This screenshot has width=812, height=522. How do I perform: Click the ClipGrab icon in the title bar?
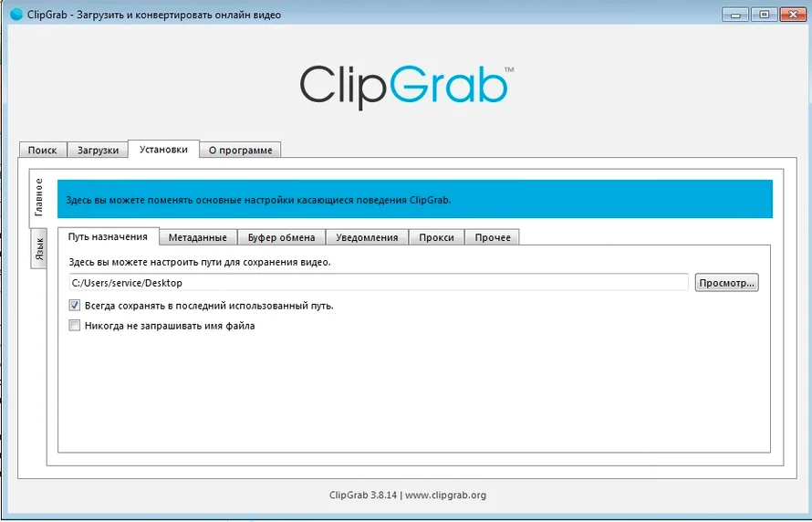(x=16, y=15)
